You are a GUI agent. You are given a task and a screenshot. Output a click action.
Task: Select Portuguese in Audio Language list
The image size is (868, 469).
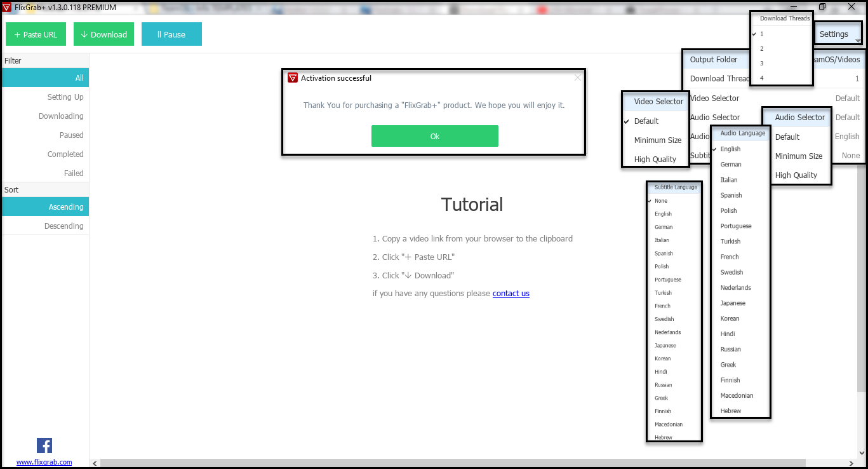(740, 226)
